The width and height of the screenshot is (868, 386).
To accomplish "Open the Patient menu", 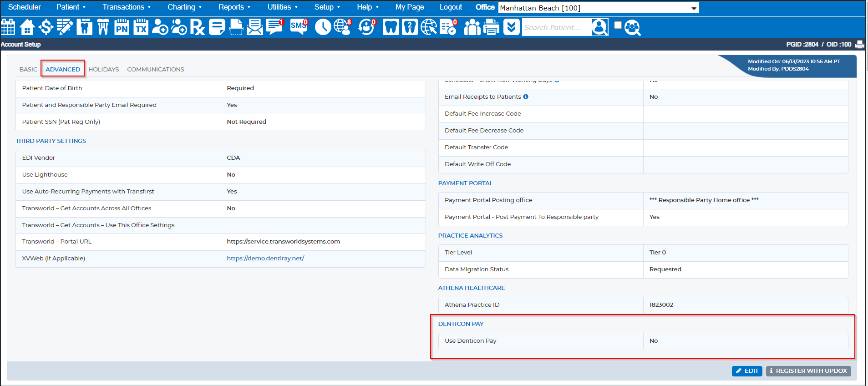I will (x=71, y=7).
